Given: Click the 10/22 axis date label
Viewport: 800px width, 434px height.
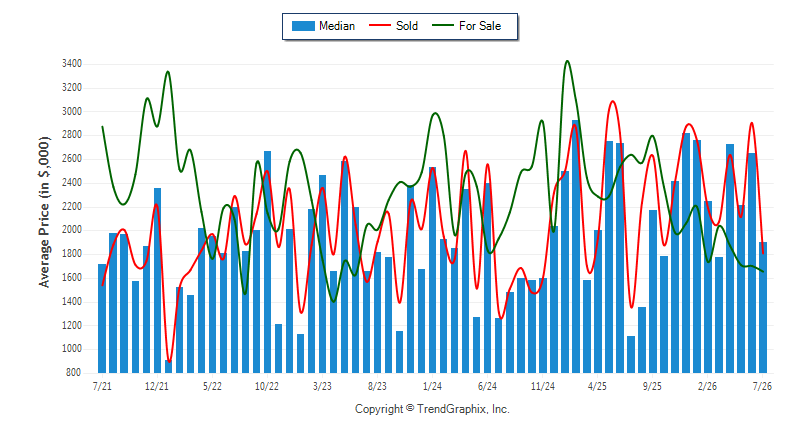Looking at the screenshot, I should click(267, 386).
